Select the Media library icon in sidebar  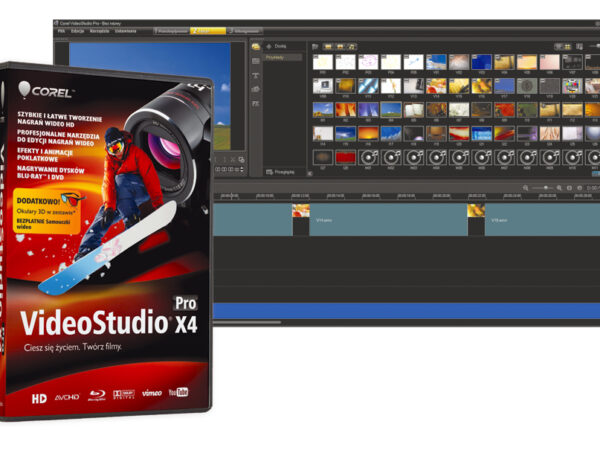[x=256, y=47]
